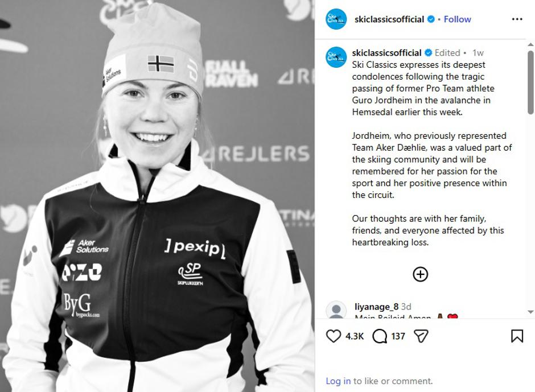Click the verified badge next to header username
This screenshot has height=392, width=535.
(x=431, y=19)
